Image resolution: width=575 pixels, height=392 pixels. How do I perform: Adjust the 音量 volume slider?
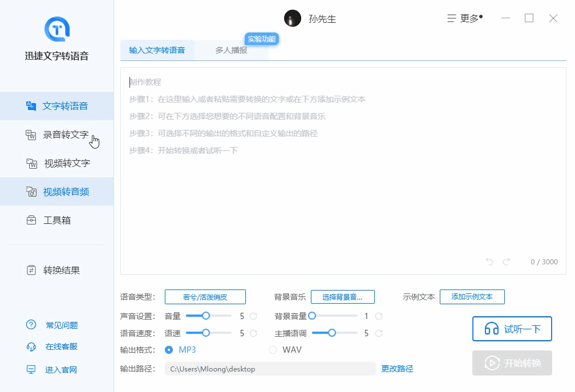209,316
